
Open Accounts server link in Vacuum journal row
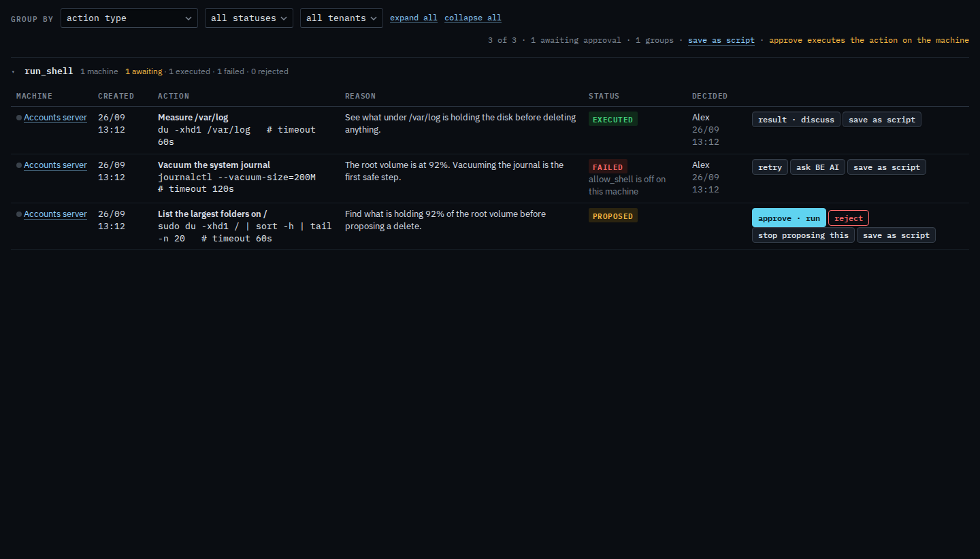click(x=55, y=165)
